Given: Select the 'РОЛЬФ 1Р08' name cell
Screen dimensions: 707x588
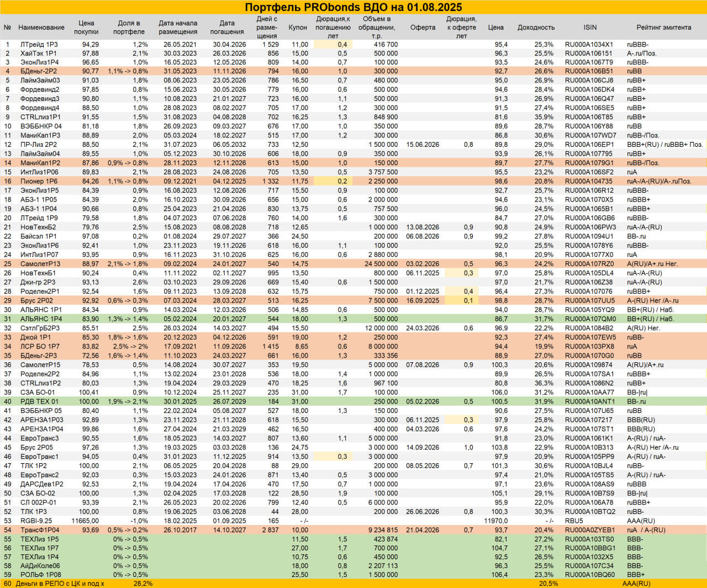Looking at the screenshot, I should coord(40,575).
